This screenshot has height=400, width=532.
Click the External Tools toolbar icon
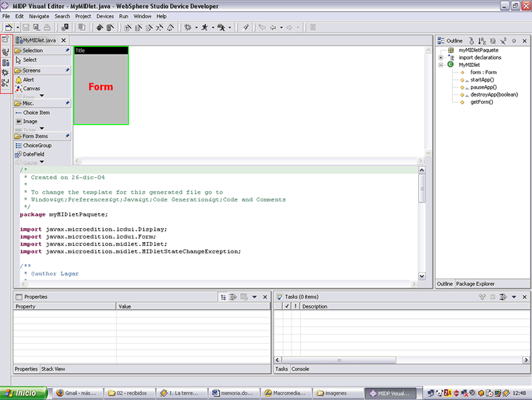[221, 27]
